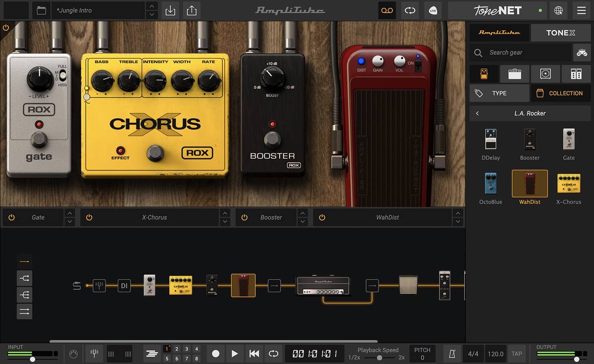Collapse the L.A. Rocker collection with the back chevron
This screenshot has height=364, width=594.
pyautogui.click(x=477, y=113)
